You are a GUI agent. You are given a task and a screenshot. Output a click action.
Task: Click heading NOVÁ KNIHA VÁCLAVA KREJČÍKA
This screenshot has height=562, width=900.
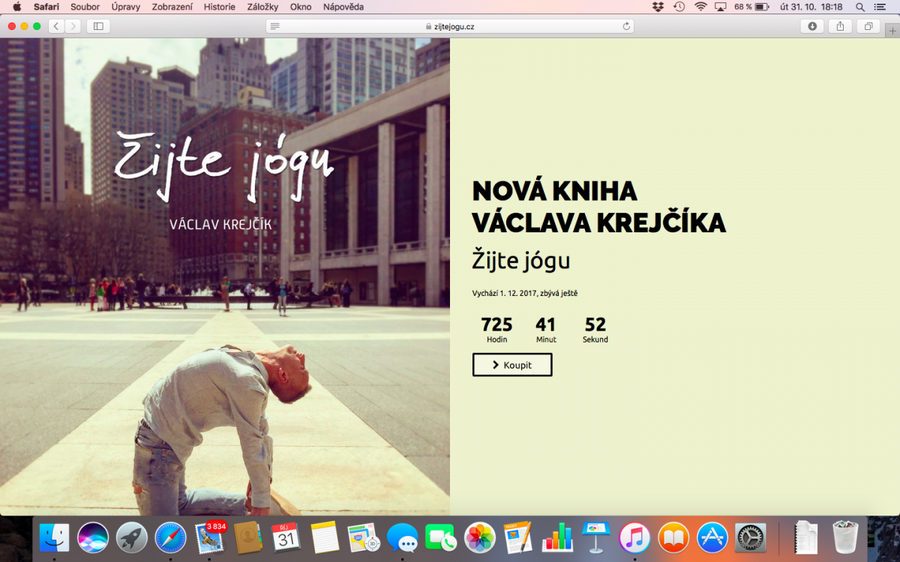[x=599, y=207]
